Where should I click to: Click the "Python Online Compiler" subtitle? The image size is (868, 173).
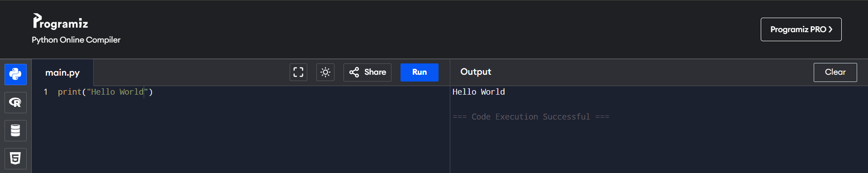(76, 40)
